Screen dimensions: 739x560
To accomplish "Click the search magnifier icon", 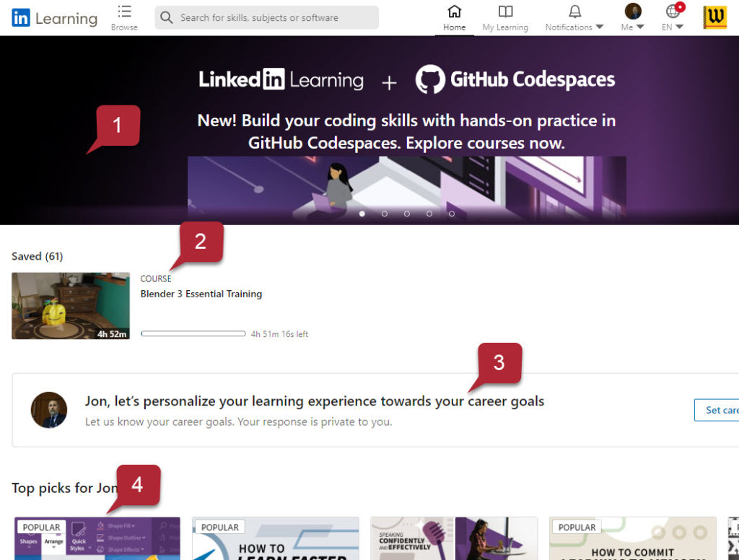I will pos(166,17).
